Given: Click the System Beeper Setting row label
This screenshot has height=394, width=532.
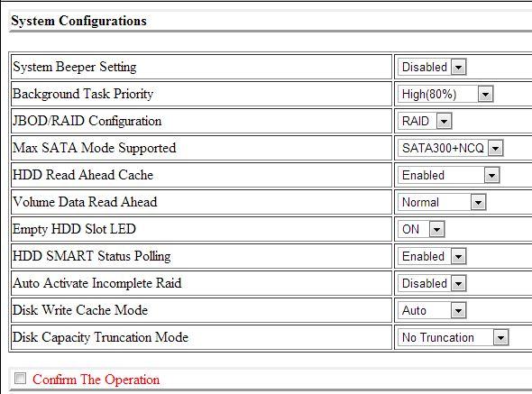Looking at the screenshot, I should click(75, 67).
